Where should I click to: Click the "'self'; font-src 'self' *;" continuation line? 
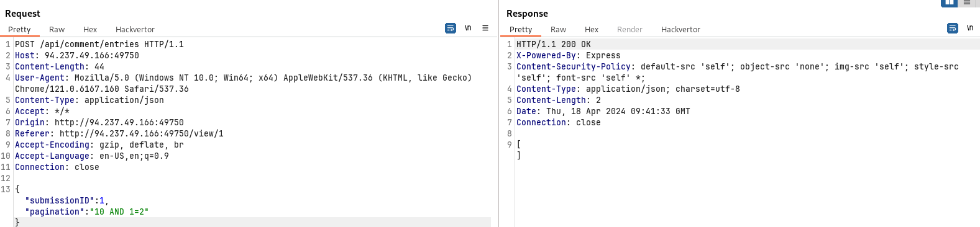[x=581, y=78]
